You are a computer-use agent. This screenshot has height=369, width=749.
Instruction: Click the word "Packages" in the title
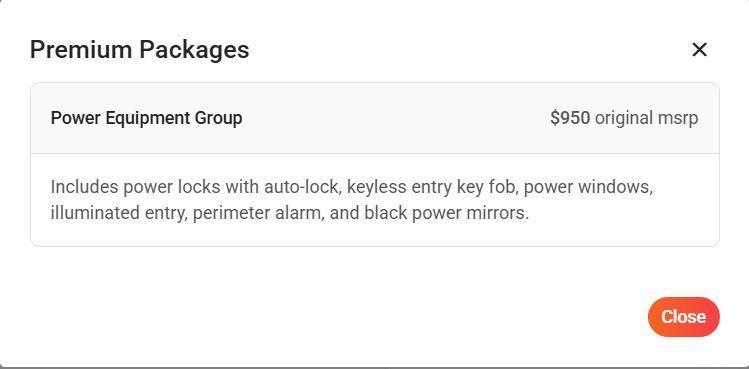pos(194,51)
